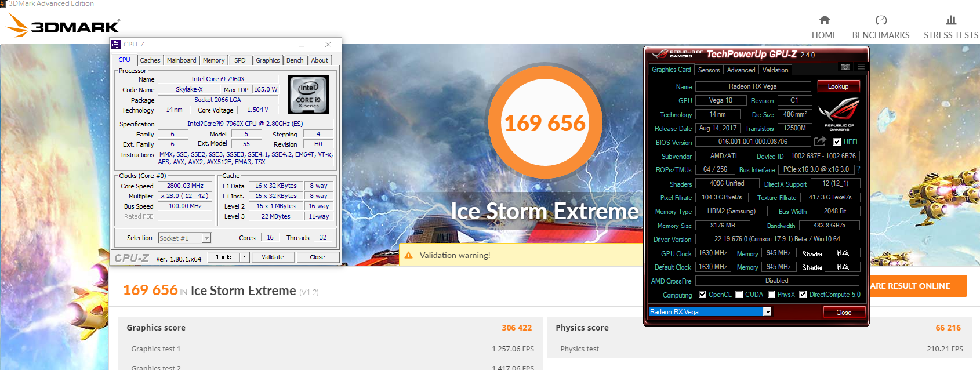980x370 pixels.
Task: Click the Validate button in CPU-Z
Action: point(273,257)
